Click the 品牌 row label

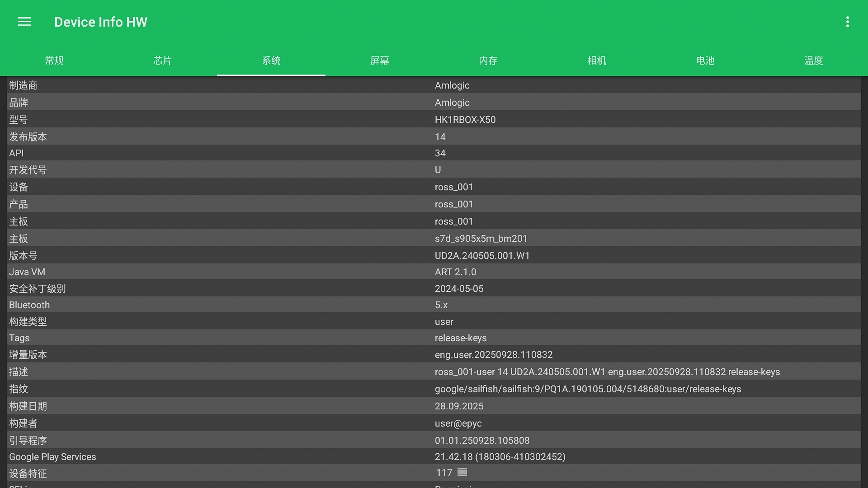point(19,103)
